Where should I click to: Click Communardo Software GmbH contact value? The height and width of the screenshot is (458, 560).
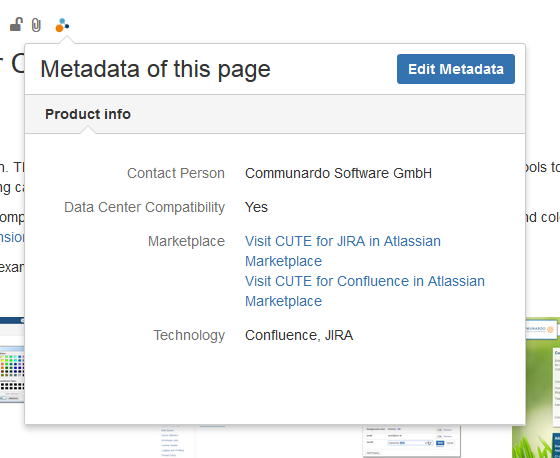[338, 173]
